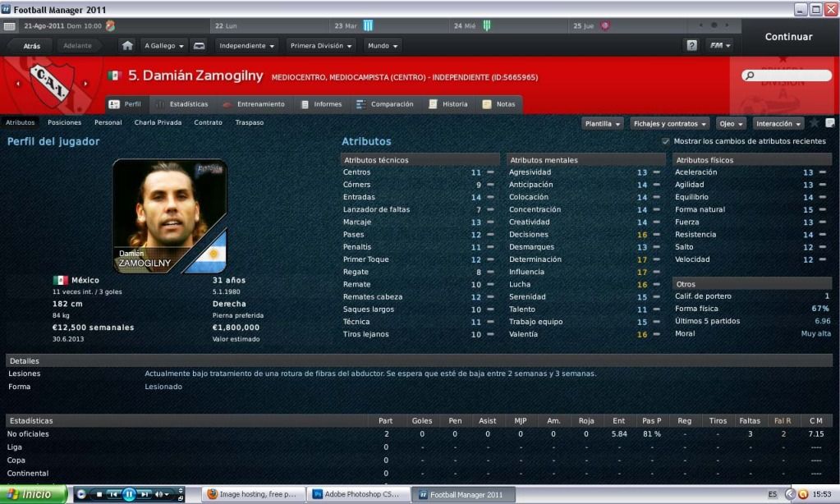Expand the Mundo dropdown menu
This screenshot has height=504, width=840.
coord(383,45)
